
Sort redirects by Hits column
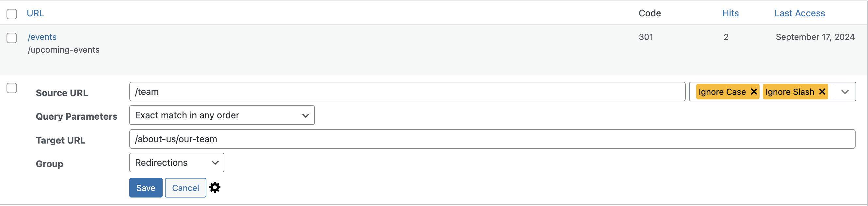[730, 13]
